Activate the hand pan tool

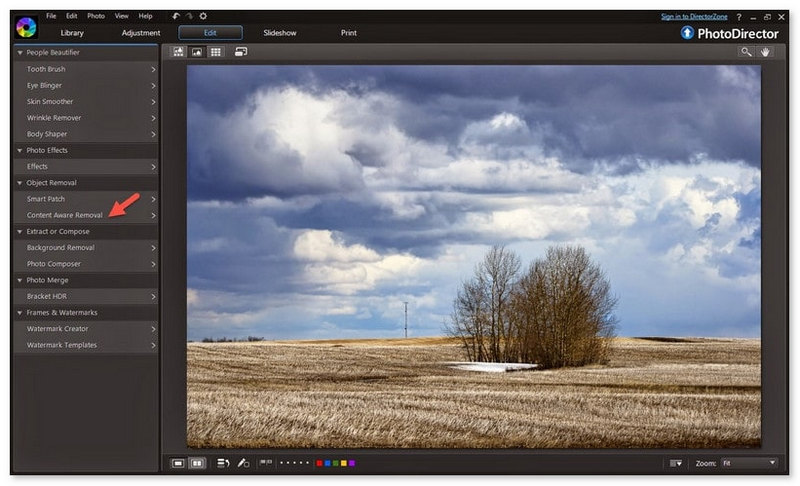[765, 52]
